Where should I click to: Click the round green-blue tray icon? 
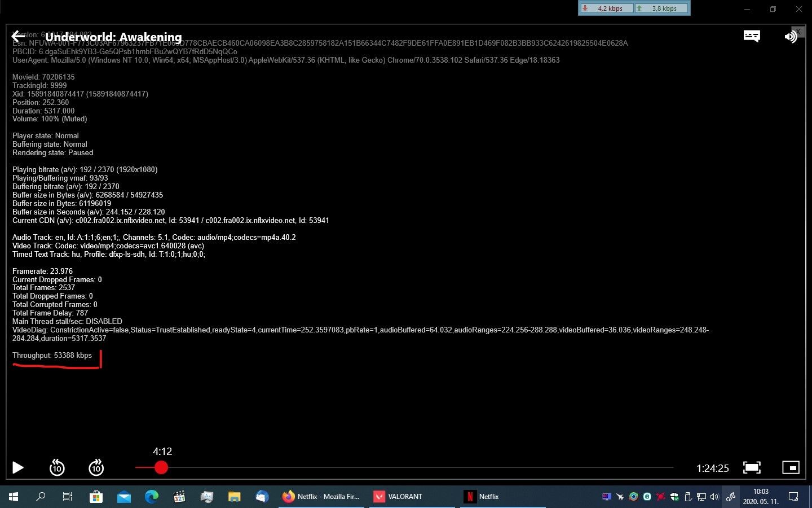click(634, 497)
